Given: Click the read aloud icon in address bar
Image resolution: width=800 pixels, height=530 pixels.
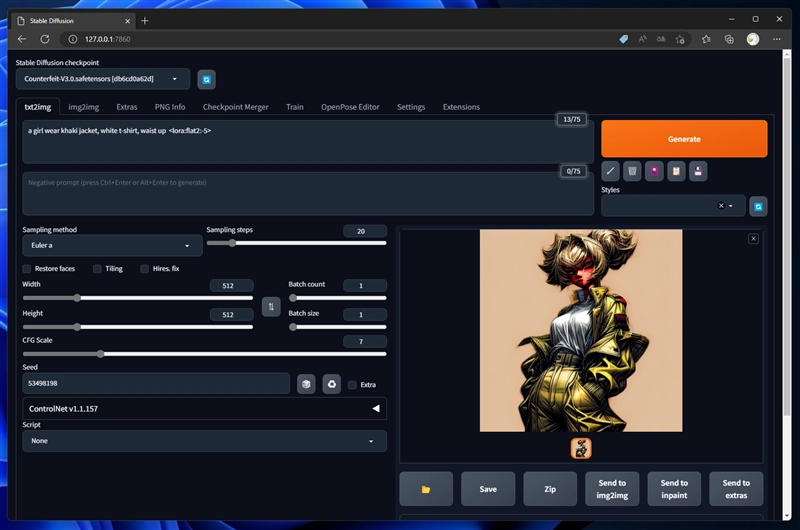Looking at the screenshot, I should tap(642, 39).
